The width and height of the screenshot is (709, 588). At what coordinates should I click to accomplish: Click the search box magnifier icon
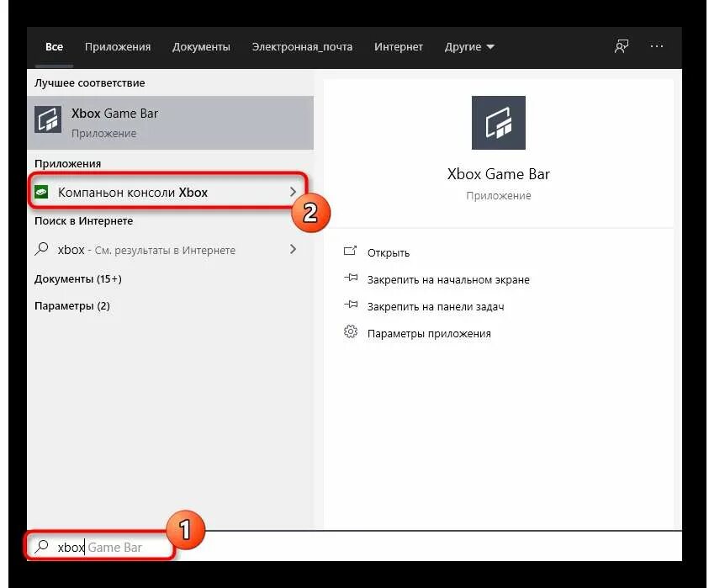[41, 547]
